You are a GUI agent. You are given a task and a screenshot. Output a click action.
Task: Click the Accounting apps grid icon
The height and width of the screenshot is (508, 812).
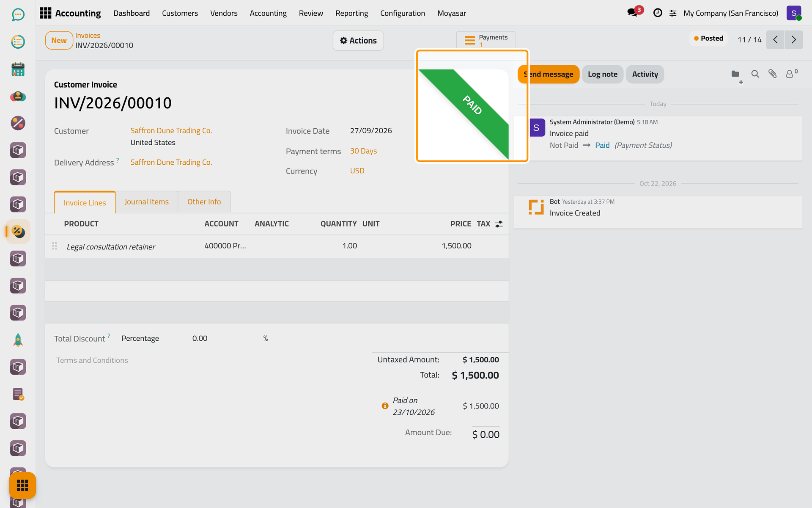(45, 13)
